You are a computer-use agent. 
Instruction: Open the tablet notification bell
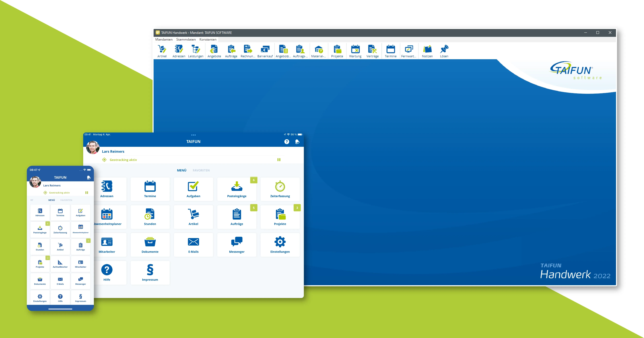(x=297, y=142)
